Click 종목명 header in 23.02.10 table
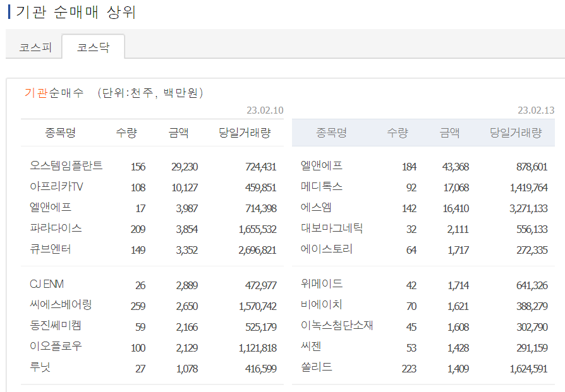This screenshot has height=392, width=565. click(60, 133)
